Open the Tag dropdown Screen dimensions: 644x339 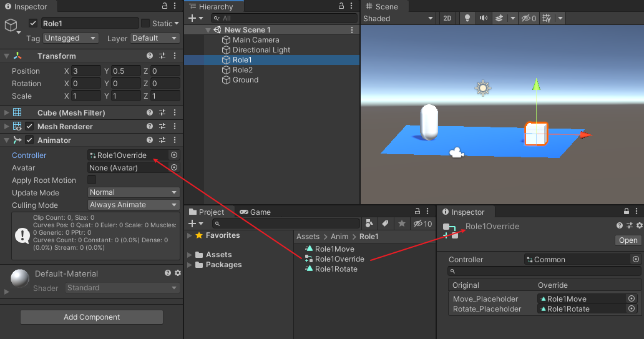[x=71, y=38]
